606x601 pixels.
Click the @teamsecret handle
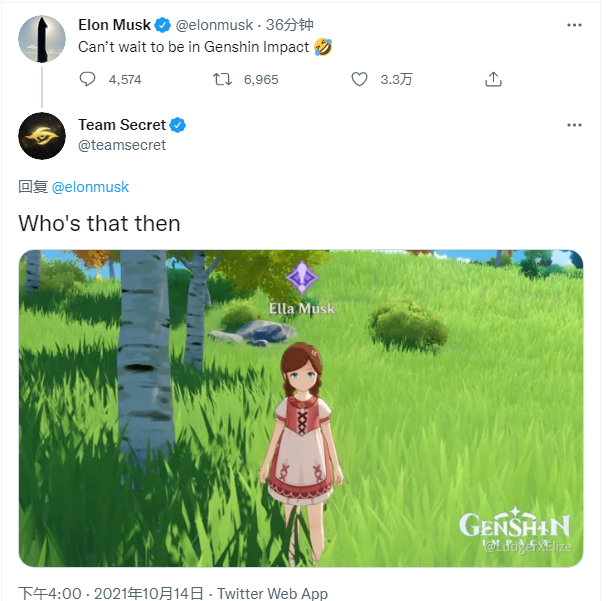(122, 145)
